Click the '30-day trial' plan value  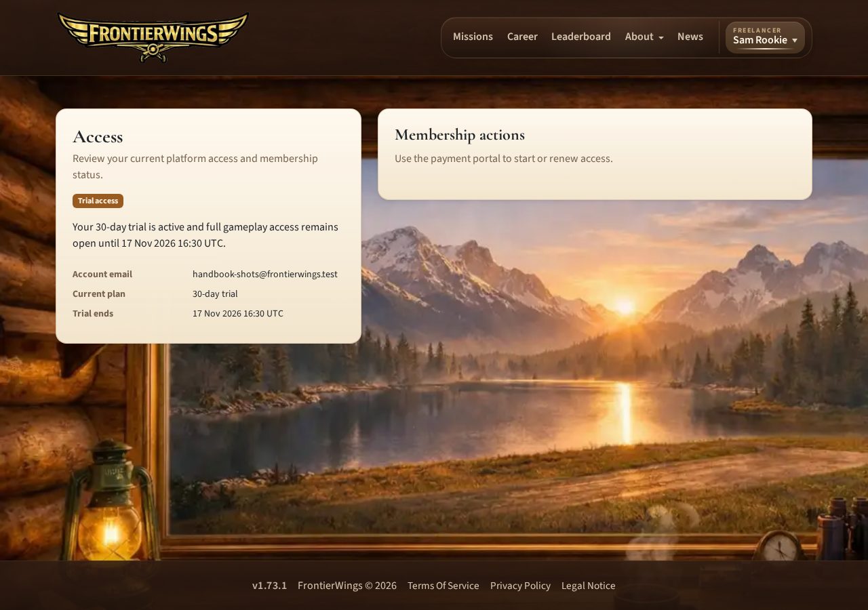point(215,294)
